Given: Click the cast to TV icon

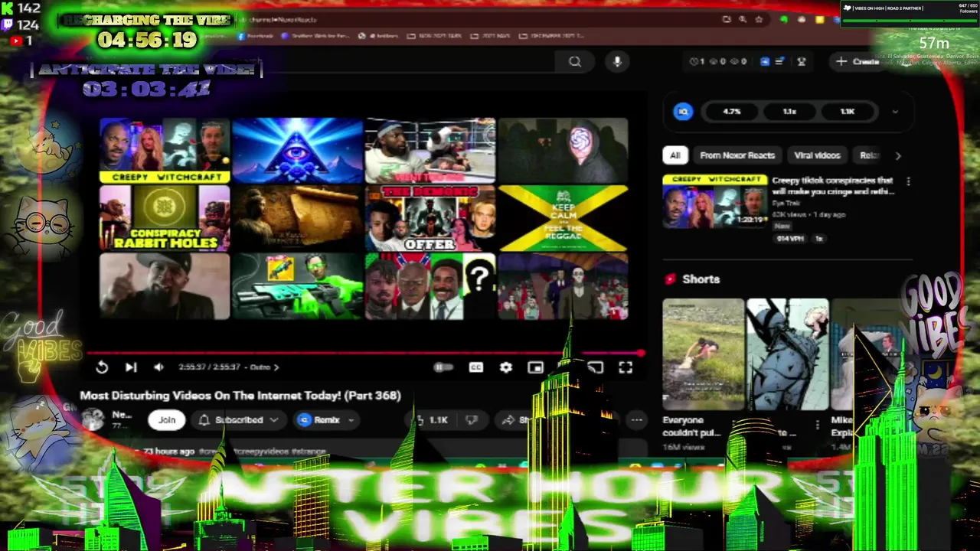Looking at the screenshot, I should click(595, 367).
